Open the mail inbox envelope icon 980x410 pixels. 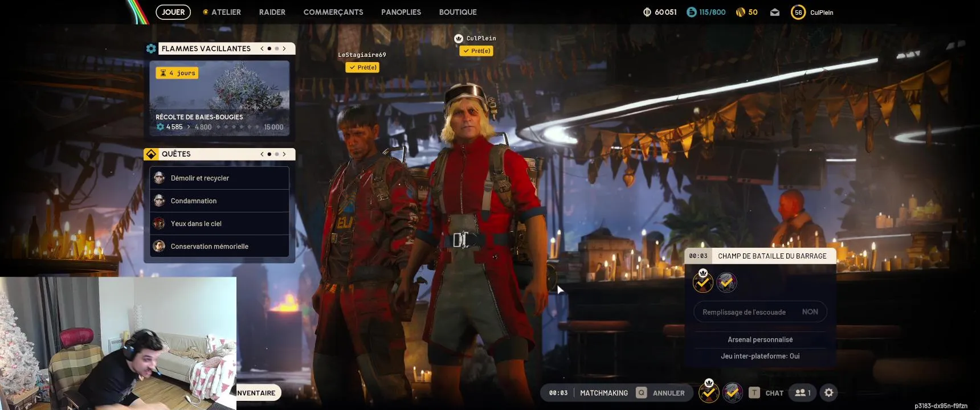pyautogui.click(x=775, y=12)
